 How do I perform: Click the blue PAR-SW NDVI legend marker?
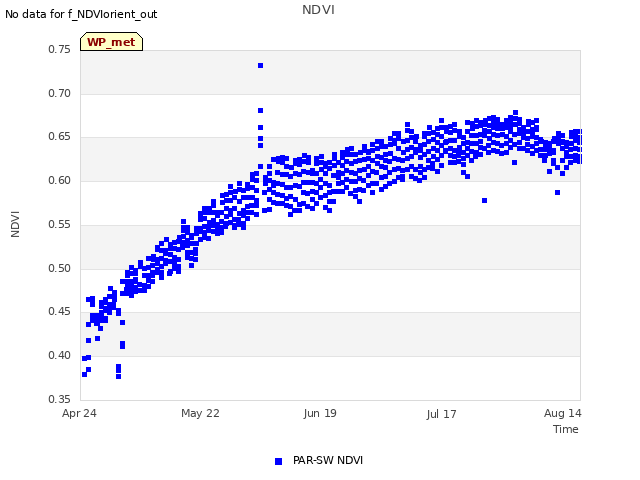pos(278,461)
